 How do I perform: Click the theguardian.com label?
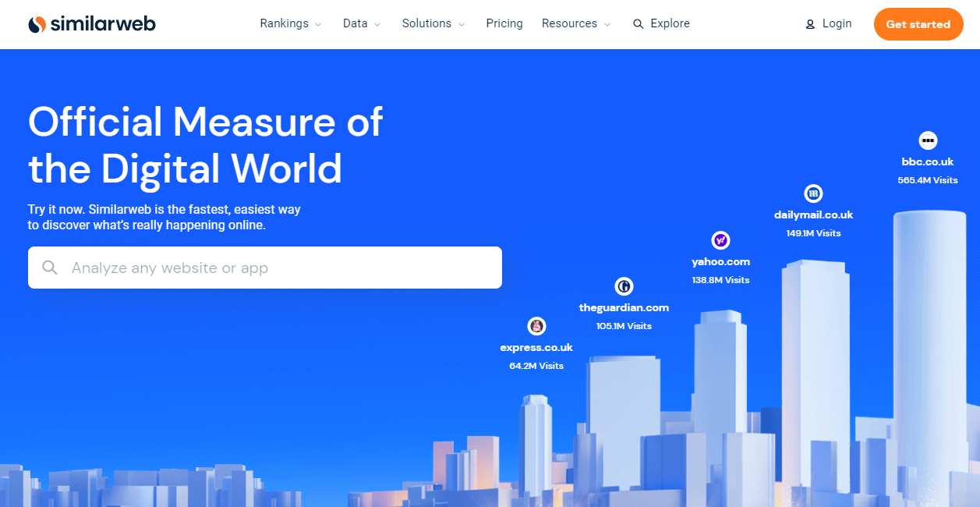tap(624, 308)
